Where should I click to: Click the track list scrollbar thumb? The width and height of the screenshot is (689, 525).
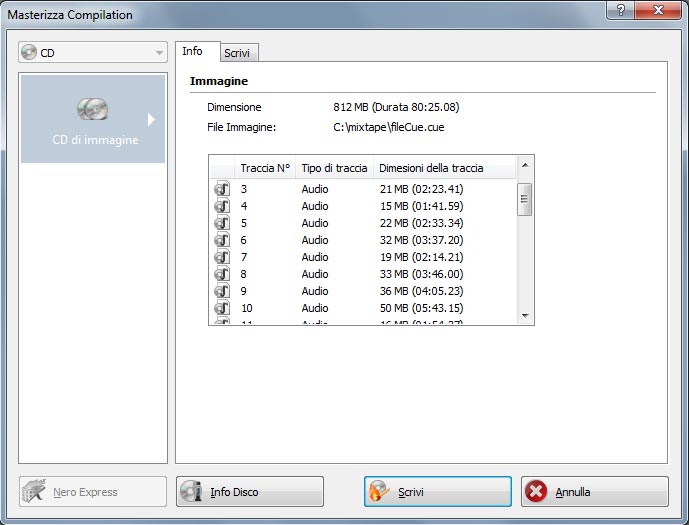tap(525, 199)
